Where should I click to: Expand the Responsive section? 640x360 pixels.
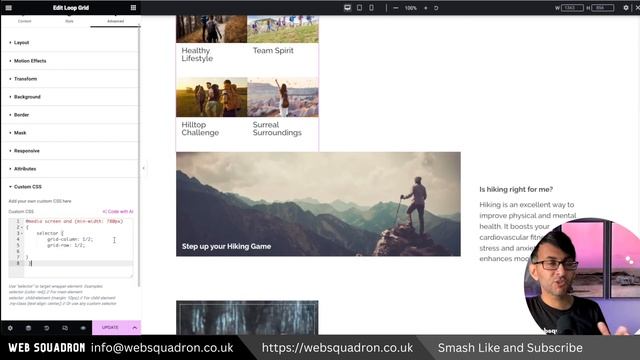[70, 151]
